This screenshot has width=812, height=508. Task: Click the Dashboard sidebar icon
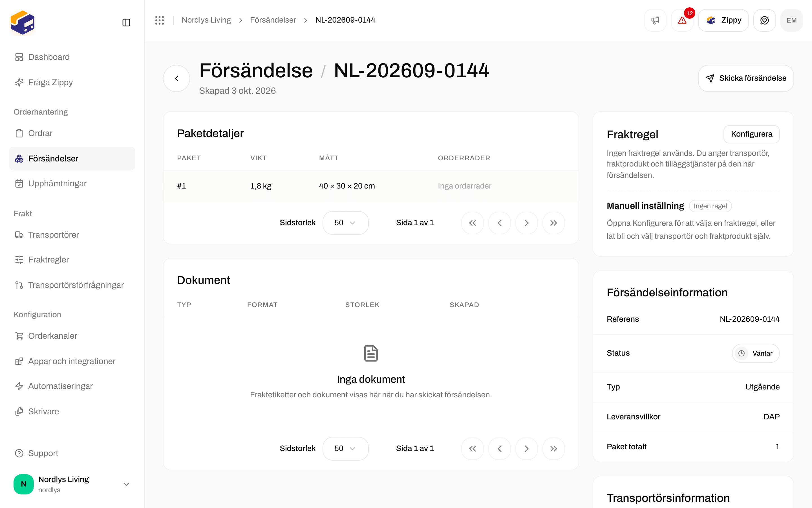click(x=19, y=57)
